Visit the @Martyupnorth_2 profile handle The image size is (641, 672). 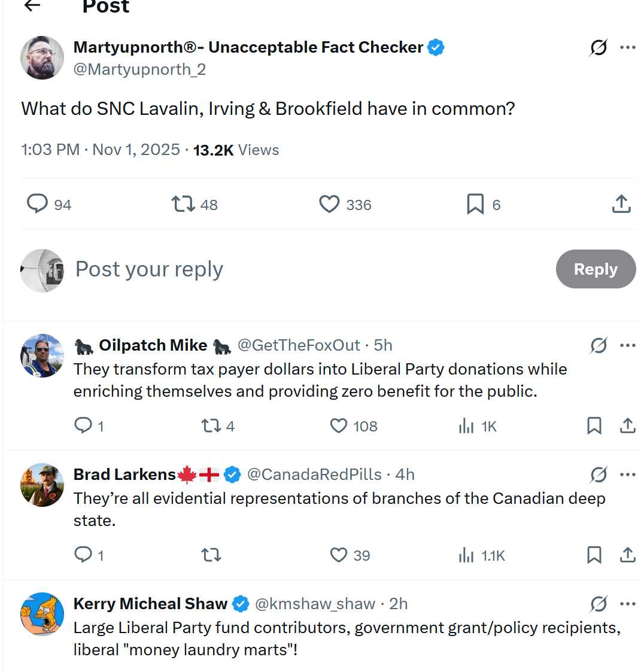coord(139,69)
